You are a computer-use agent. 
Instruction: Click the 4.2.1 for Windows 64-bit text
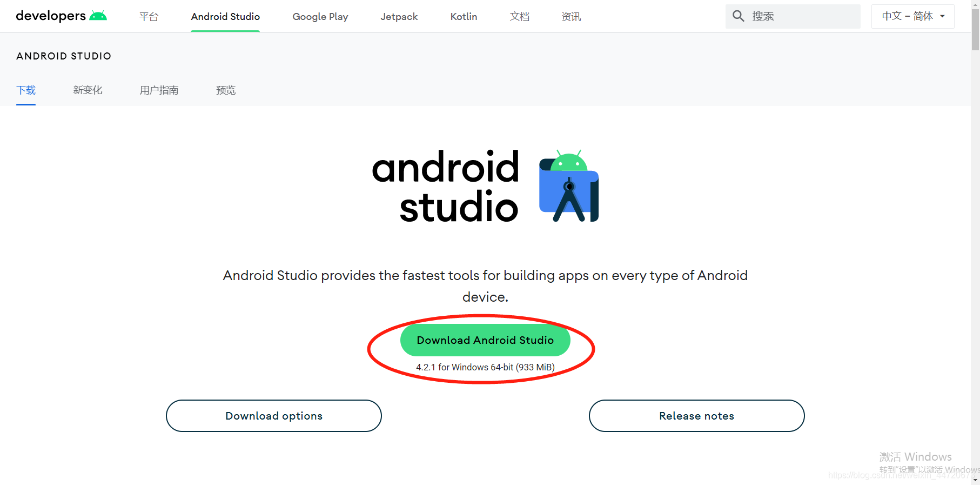point(485,367)
